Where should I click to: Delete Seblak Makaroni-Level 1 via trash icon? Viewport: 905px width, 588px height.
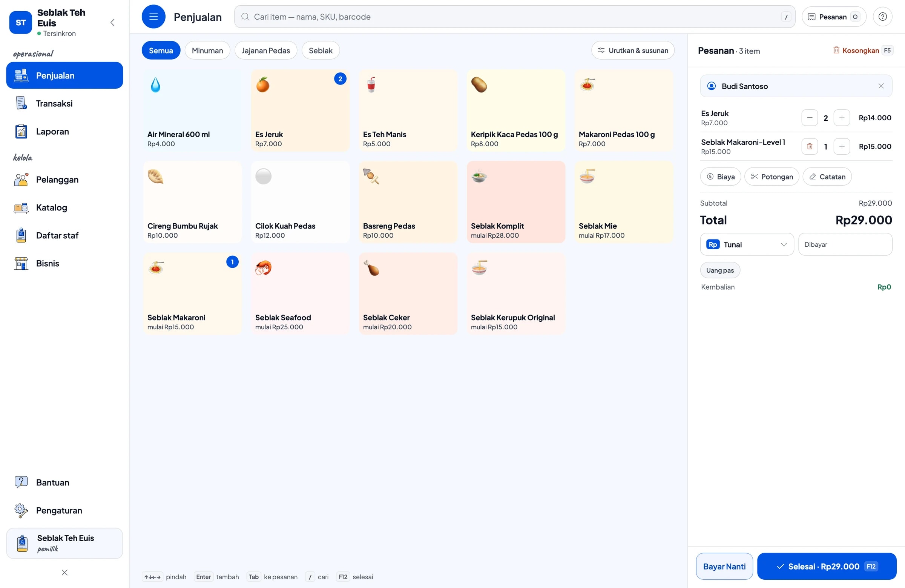point(810,146)
